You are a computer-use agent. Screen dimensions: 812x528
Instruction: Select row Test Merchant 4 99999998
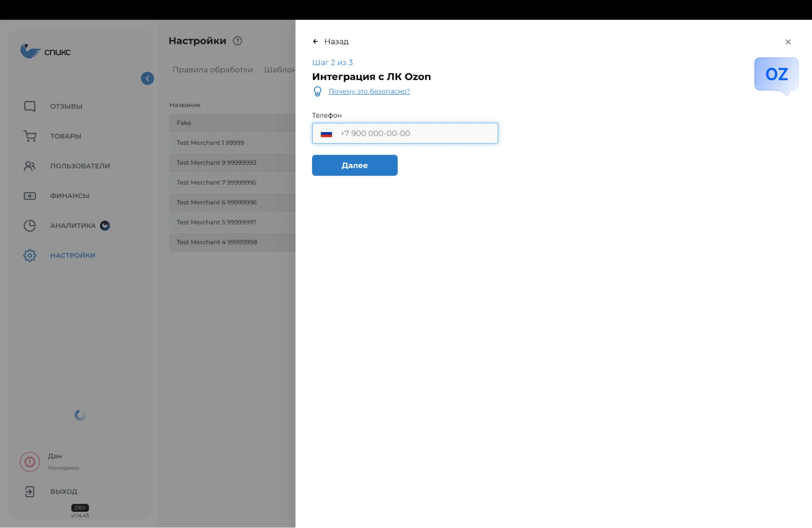(x=232, y=242)
